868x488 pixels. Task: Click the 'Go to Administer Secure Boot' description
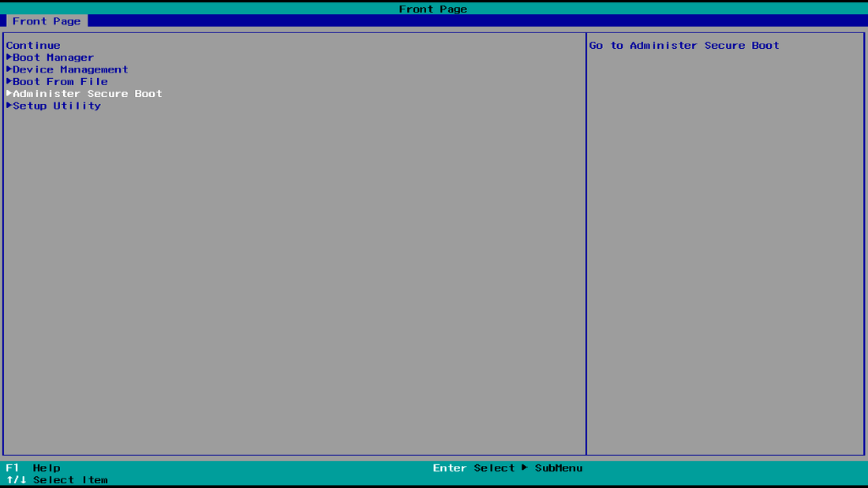[684, 46]
